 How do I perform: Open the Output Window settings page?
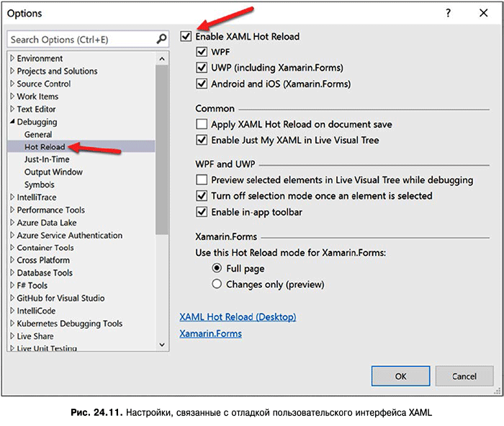pyautogui.click(x=53, y=172)
